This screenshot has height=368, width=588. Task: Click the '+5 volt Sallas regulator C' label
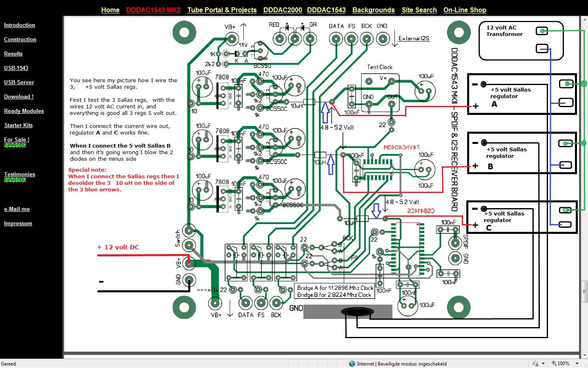(x=504, y=220)
